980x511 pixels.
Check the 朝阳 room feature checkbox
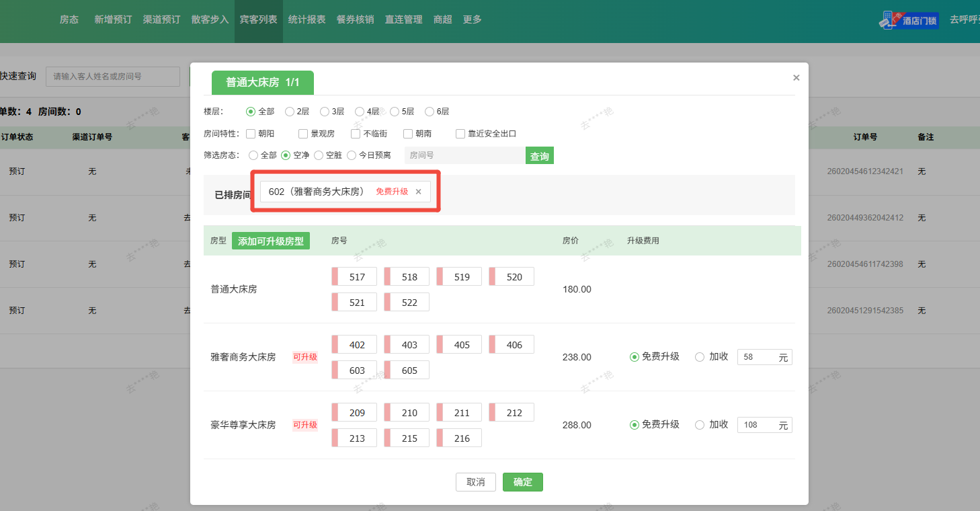(251, 134)
